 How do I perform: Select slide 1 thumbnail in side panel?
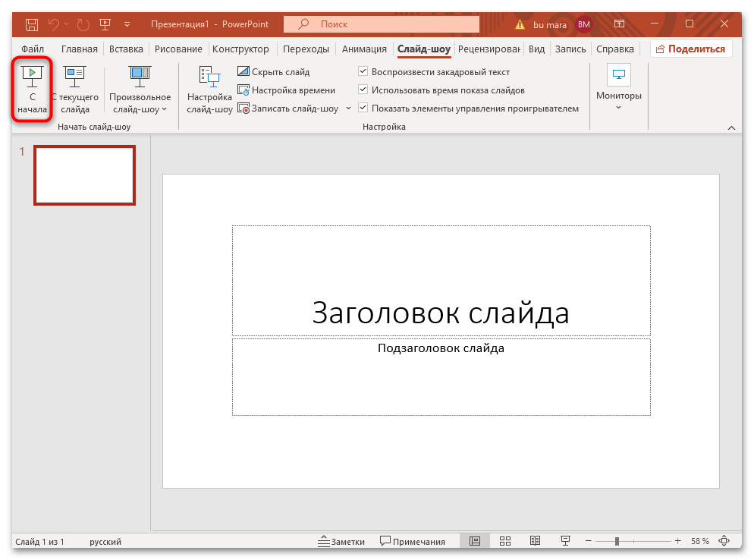coord(84,175)
